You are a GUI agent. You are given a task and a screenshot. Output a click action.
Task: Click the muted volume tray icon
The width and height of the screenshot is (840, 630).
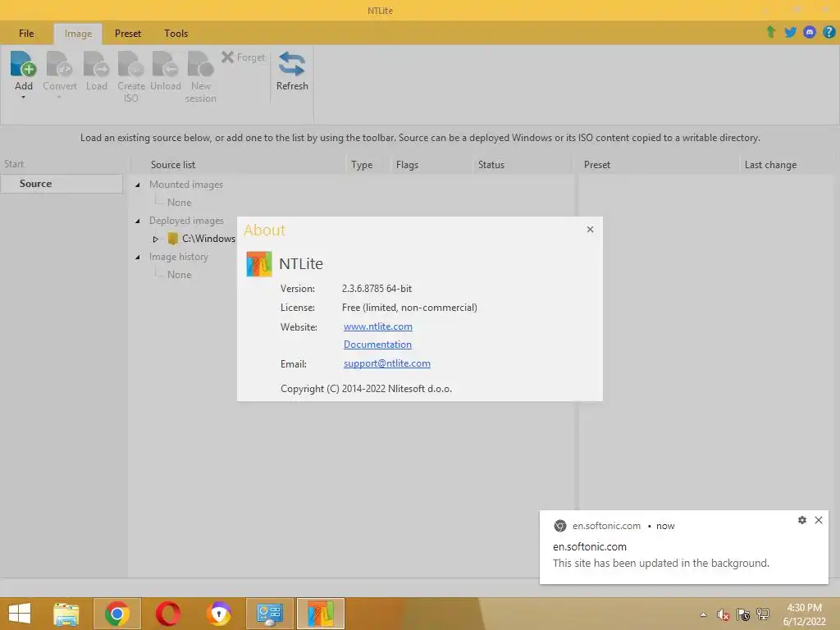pyautogui.click(x=724, y=614)
